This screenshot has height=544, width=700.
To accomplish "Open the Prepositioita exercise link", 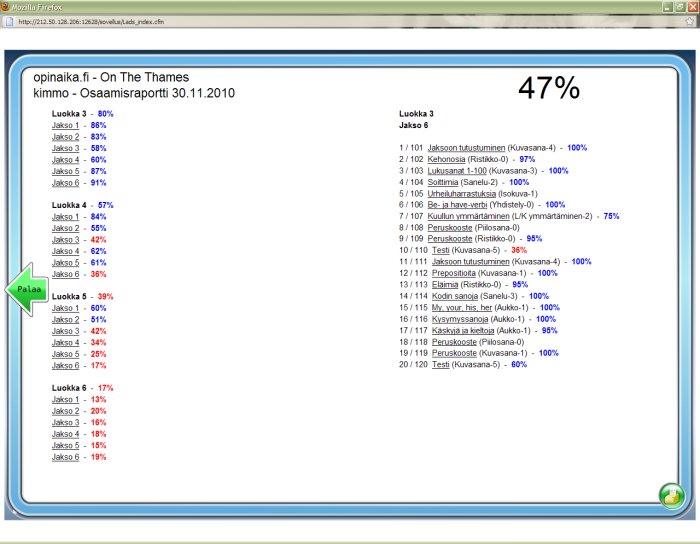I will pos(454,274).
